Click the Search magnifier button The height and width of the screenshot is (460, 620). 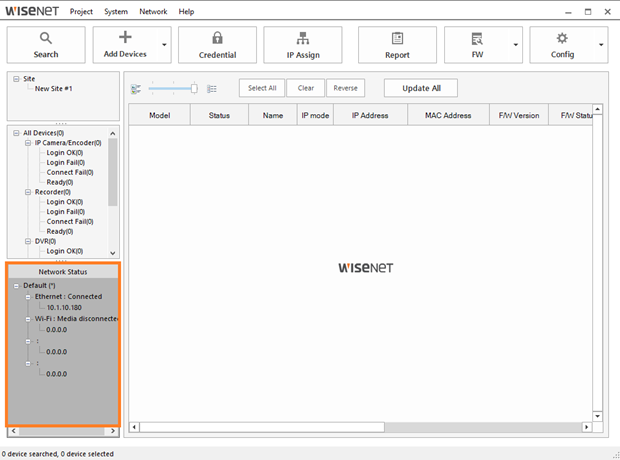(46, 45)
